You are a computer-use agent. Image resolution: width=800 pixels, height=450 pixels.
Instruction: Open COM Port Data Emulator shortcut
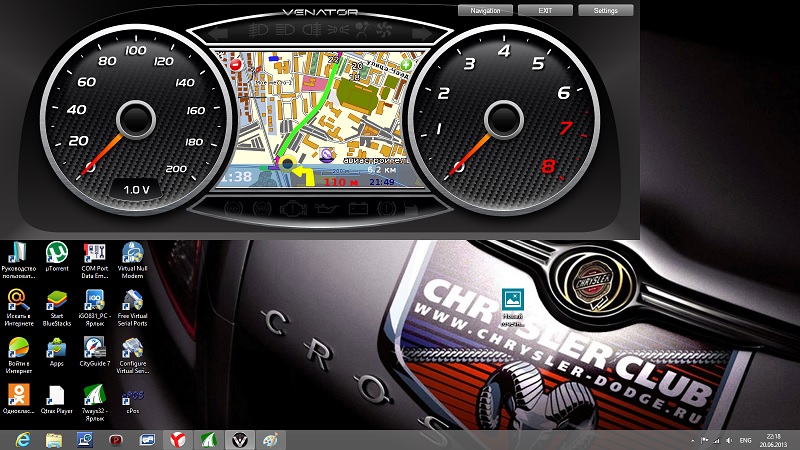click(94, 261)
